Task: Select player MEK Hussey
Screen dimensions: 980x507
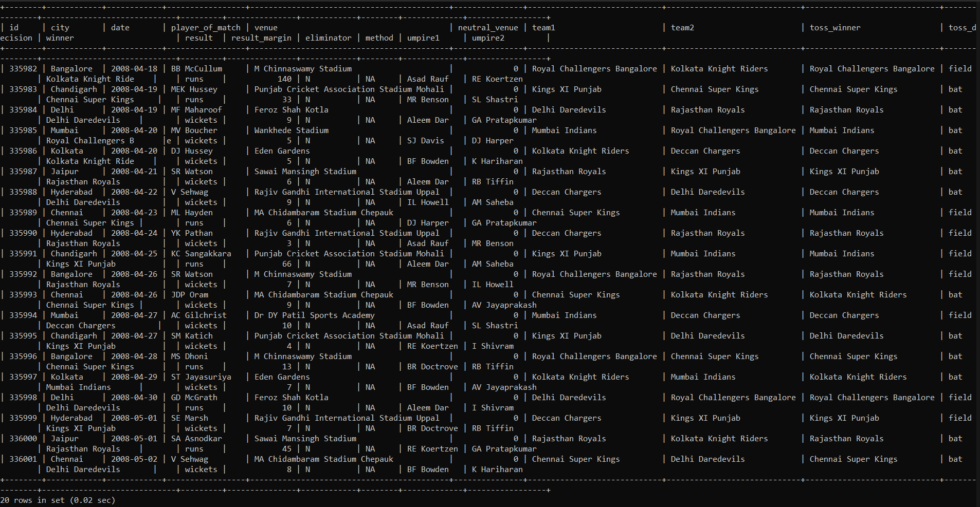Action: coord(194,89)
